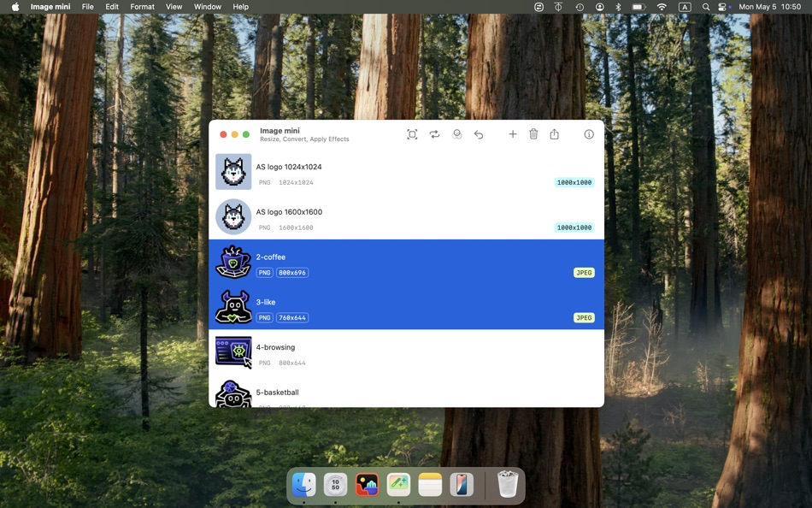This screenshot has height=508, width=812.
Task: Open the Notes app in the Dock
Action: 430,485
